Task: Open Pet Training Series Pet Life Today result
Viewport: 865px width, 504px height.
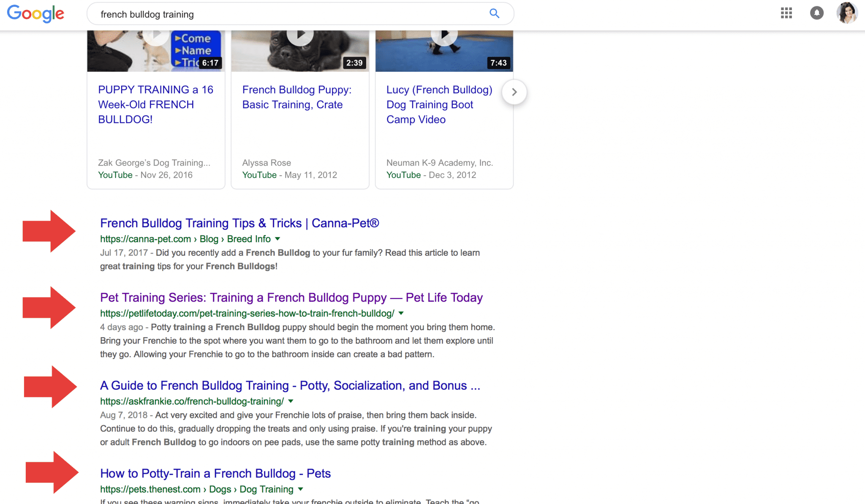Action: click(291, 298)
